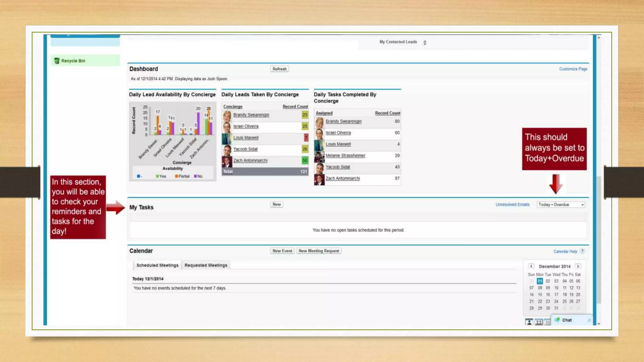Open the multi-user calendar view icon
This screenshot has height=362, width=644.
click(539, 322)
